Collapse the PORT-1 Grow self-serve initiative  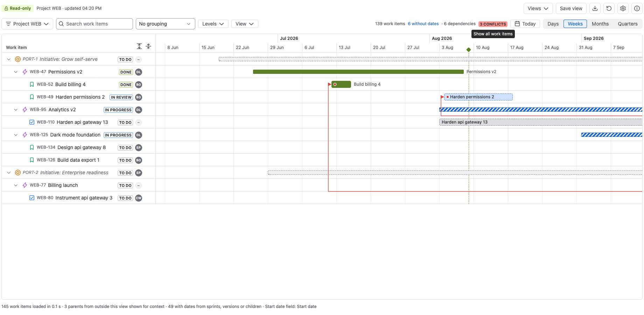(x=9, y=59)
